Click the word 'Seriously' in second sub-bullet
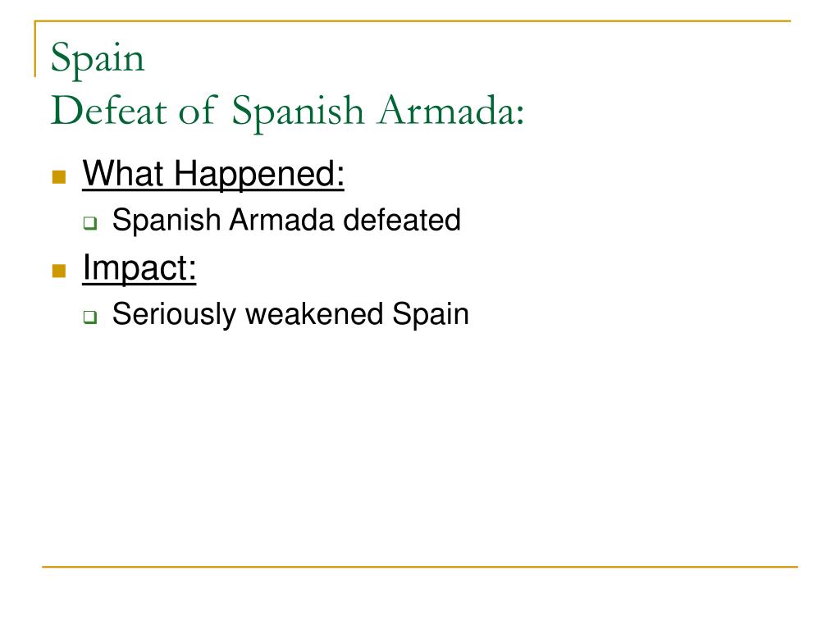The image size is (840, 630). pyautogui.click(x=174, y=315)
